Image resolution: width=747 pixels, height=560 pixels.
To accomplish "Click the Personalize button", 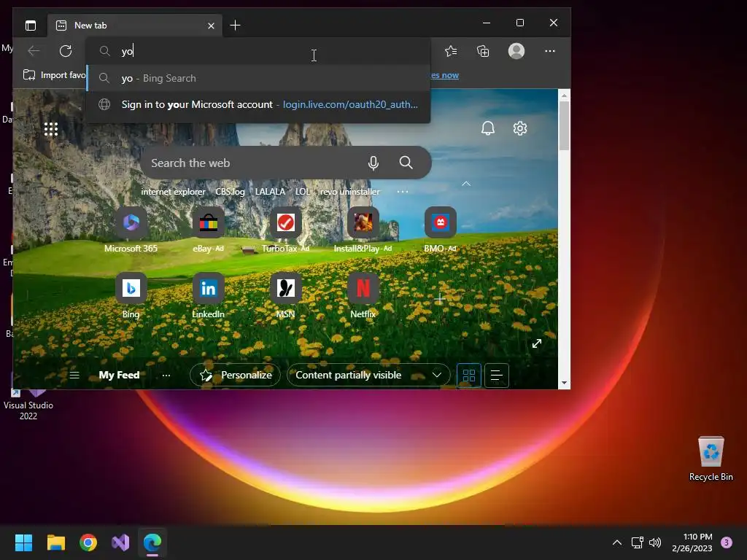I will click(236, 376).
